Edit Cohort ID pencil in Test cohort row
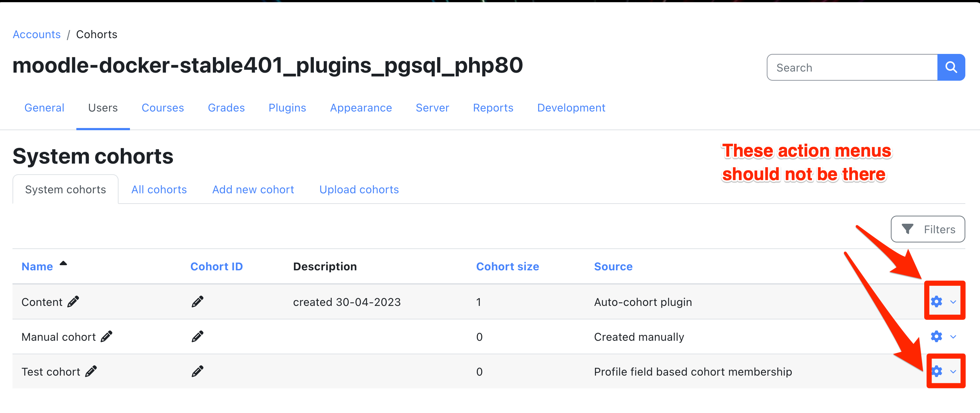The image size is (980, 413). click(x=197, y=371)
